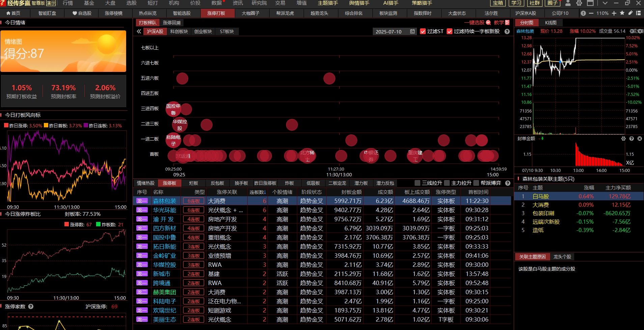
Task: Click the green 炸板数 legend swatch
Action: 99,224
